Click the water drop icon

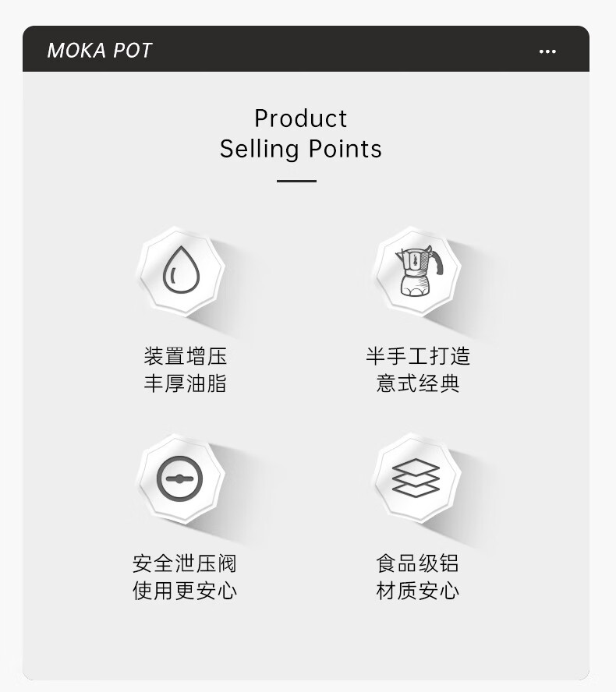click(x=181, y=270)
